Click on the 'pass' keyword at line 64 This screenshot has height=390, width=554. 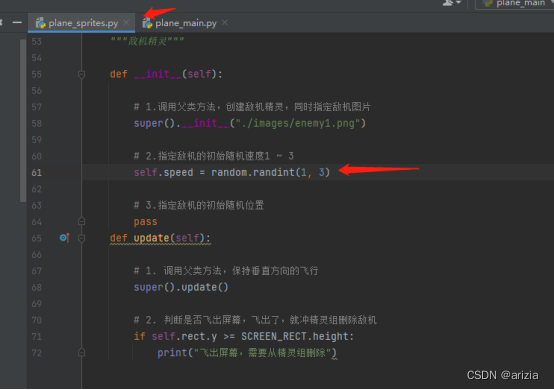coord(145,222)
